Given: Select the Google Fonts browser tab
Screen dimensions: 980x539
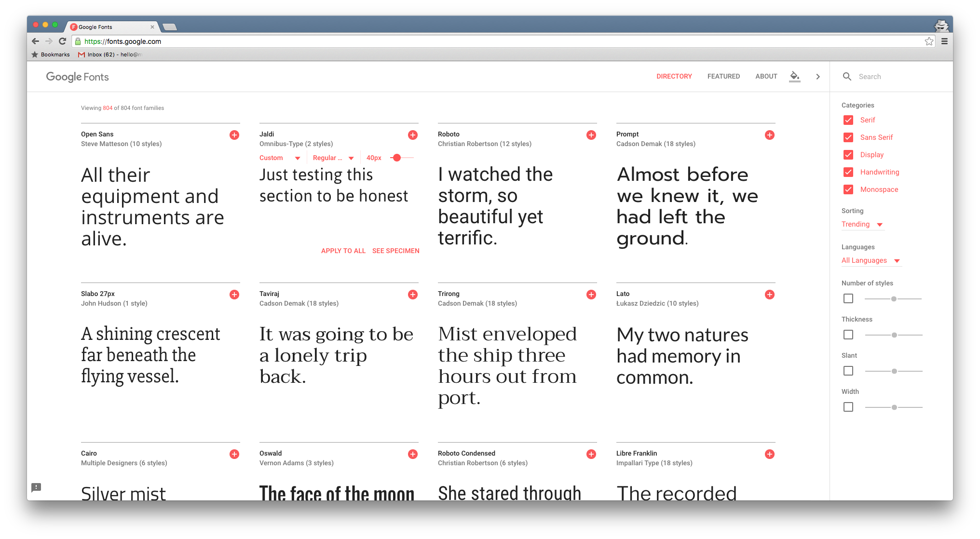Looking at the screenshot, I should pos(112,27).
